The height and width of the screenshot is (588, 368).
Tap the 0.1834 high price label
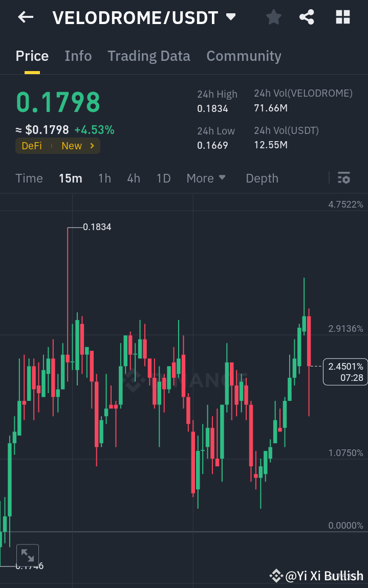coord(97,227)
